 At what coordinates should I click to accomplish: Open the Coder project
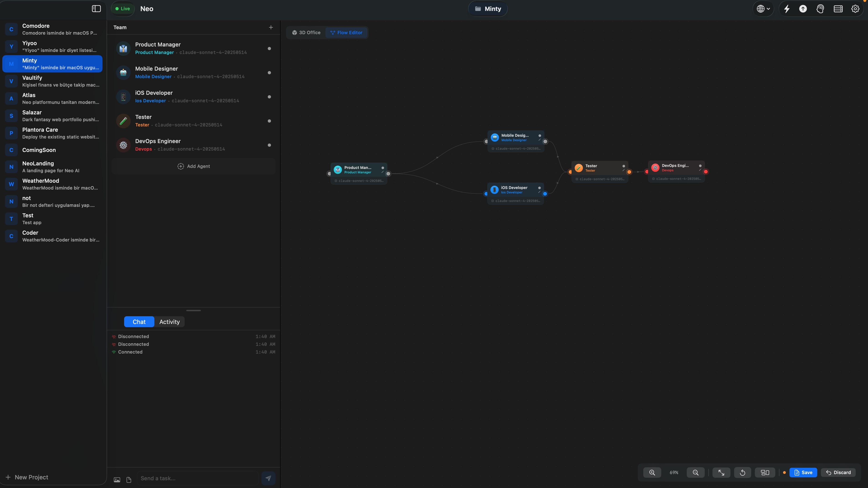point(52,236)
